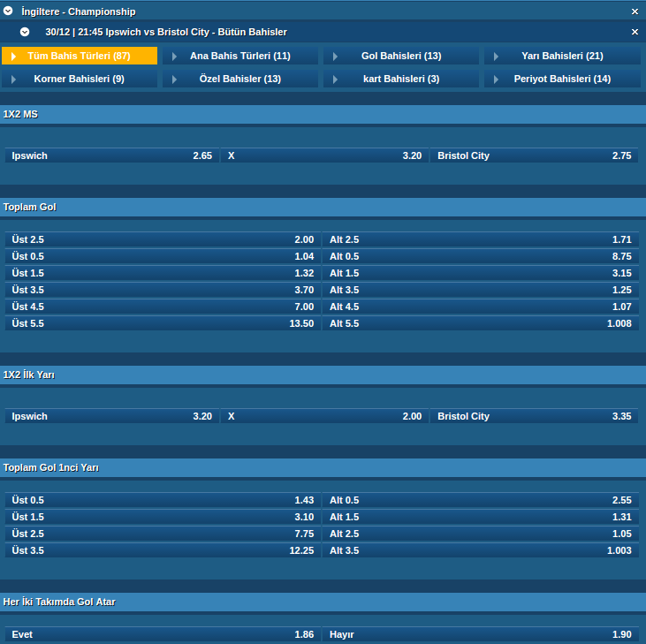
Task: Close the İngiltere - Championship panel
Action: point(635,11)
